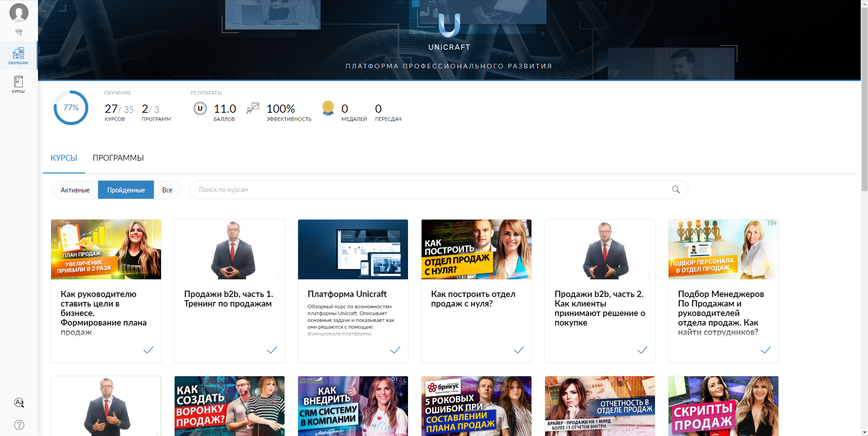Switch to the Курсы tab
This screenshot has width=868, height=436.
pyautogui.click(x=64, y=158)
